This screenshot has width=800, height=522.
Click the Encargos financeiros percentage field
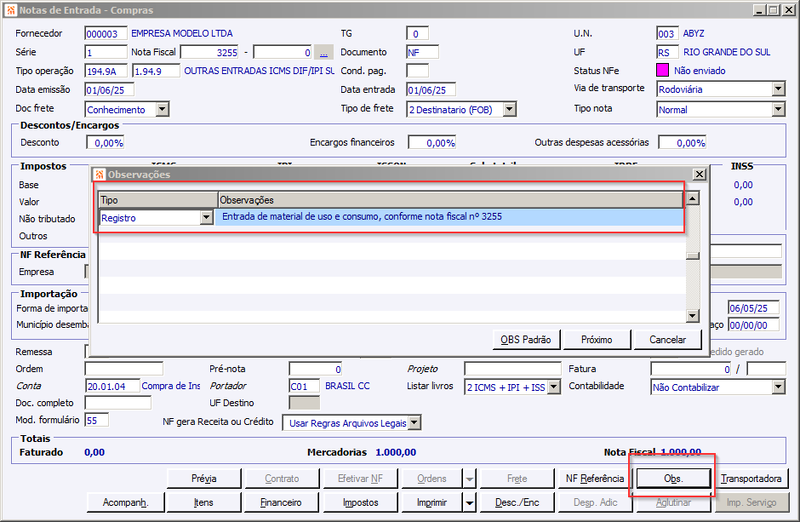(x=432, y=142)
